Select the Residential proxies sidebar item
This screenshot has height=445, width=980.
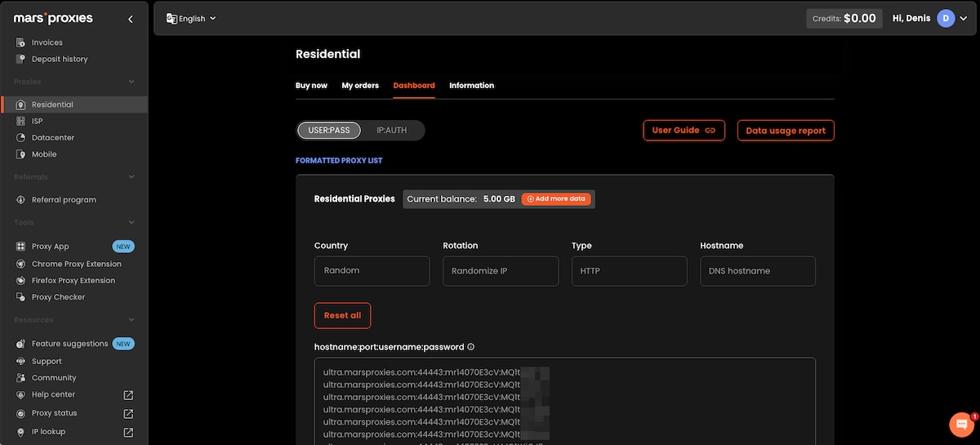tap(73, 105)
